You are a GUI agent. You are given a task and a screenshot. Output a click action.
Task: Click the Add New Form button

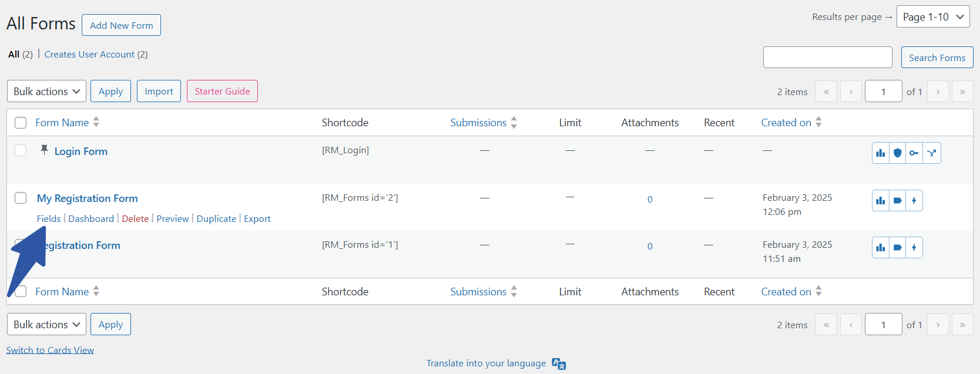[x=121, y=25]
